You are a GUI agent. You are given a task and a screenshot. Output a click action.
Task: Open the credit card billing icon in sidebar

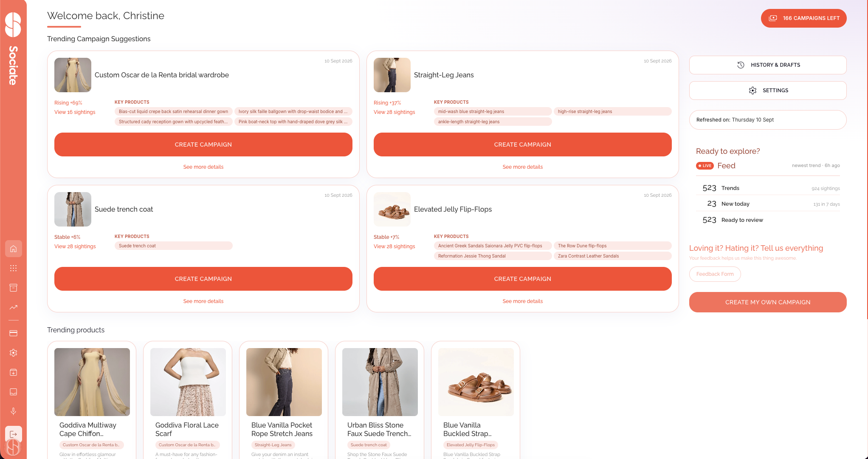pyautogui.click(x=13, y=333)
